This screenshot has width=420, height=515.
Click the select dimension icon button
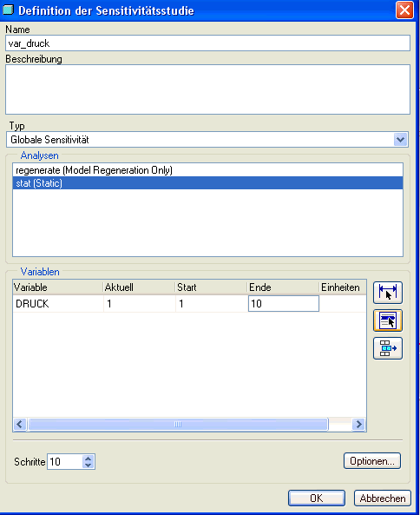pos(388,293)
